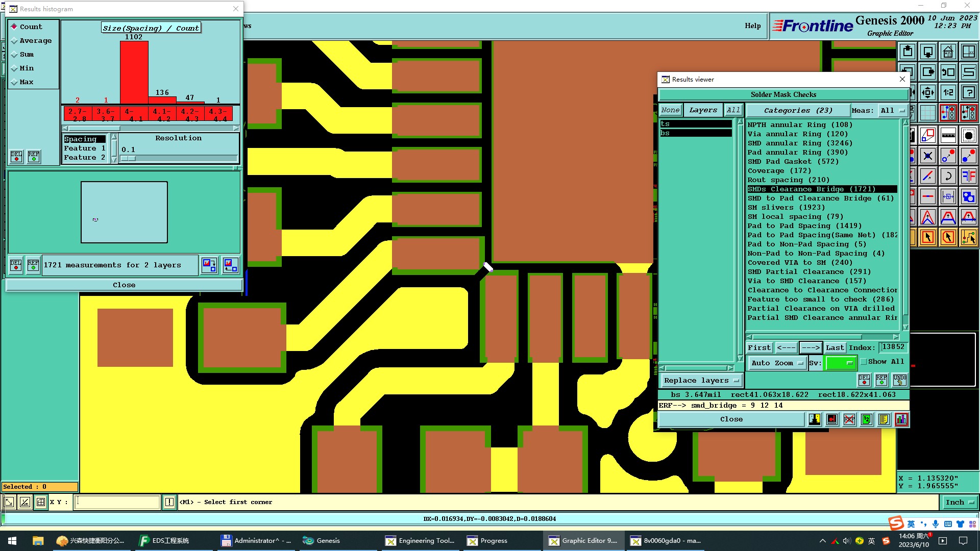Screen dimensions: 980x551
Task: Open the Help menu
Action: (752, 26)
